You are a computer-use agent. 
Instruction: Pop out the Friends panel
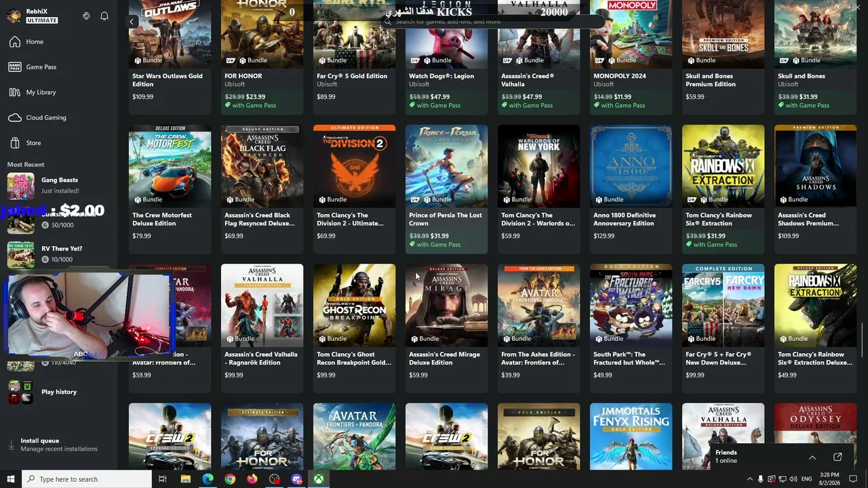pos(837,457)
